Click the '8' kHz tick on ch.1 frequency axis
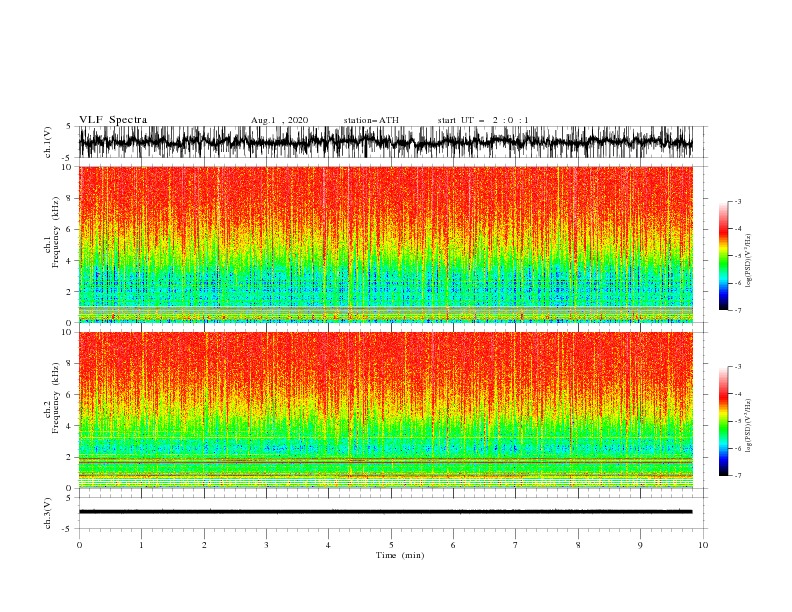This screenshot has height=612, width=792. (70, 198)
